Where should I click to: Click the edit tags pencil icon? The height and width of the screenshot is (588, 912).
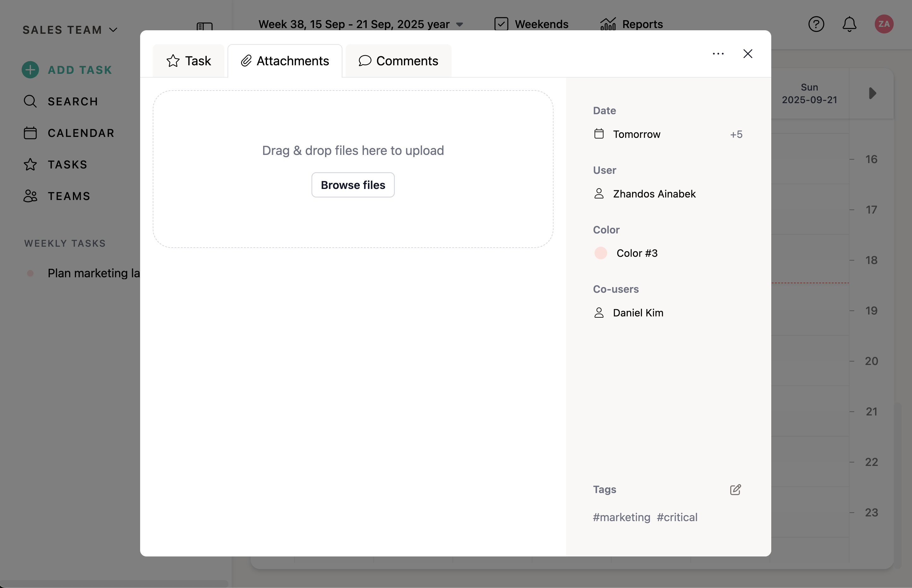[735, 490]
